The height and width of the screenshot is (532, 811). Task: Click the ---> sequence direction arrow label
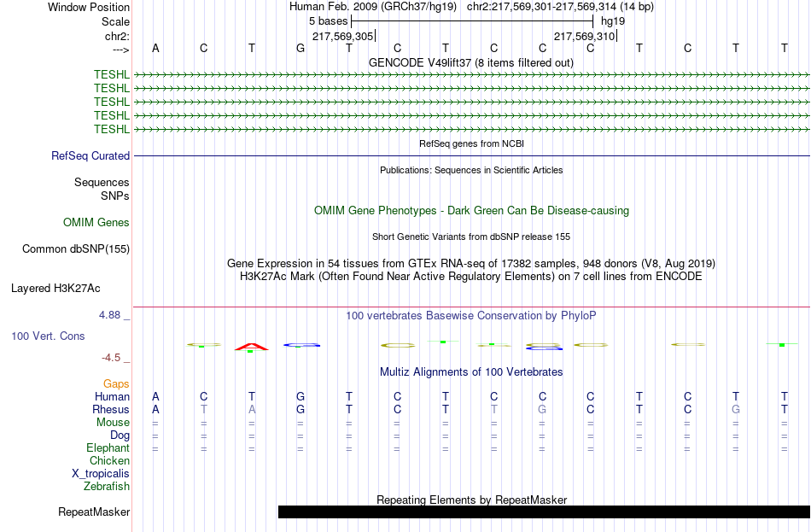click(120, 50)
